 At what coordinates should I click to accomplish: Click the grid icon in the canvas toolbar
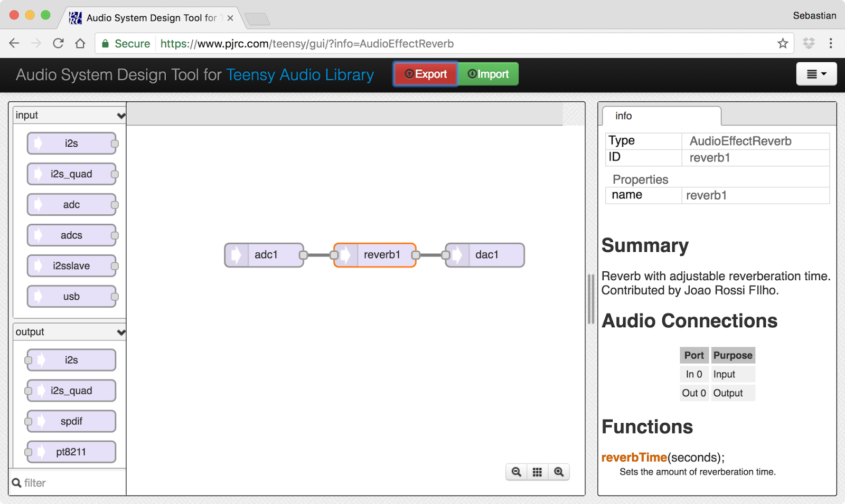point(538,471)
